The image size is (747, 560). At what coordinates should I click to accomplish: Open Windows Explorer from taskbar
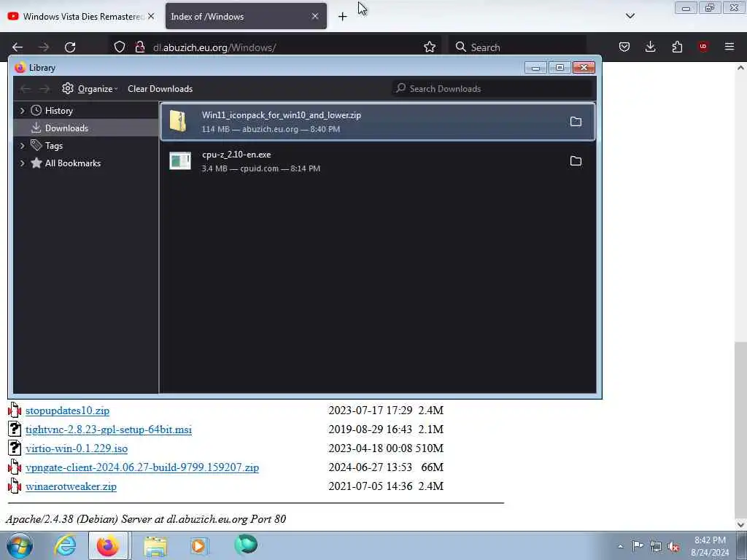tap(155, 546)
